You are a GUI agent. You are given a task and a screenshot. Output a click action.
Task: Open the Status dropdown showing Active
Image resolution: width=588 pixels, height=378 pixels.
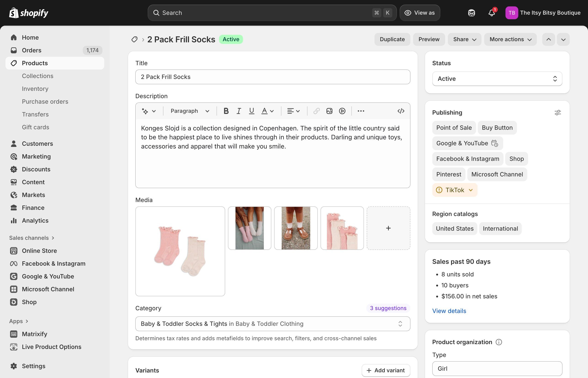tap(497, 78)
